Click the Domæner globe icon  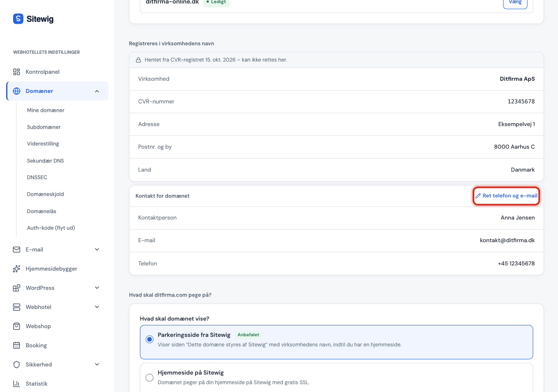17,91
